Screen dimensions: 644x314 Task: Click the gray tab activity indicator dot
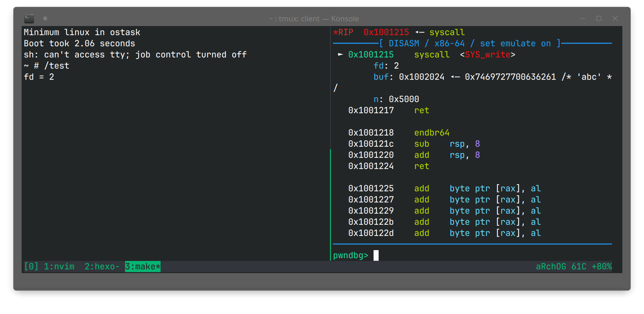point(45,19)
